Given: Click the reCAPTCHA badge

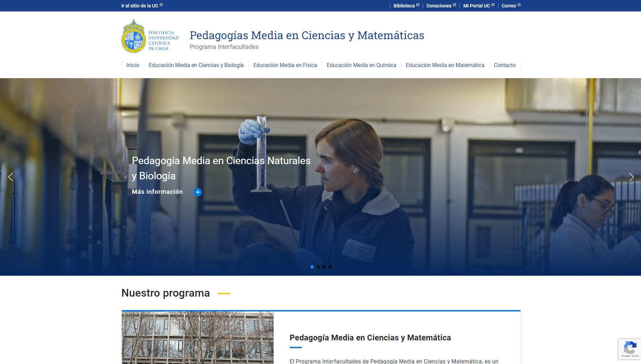Looking at the screenshot, I should (630, 349).
